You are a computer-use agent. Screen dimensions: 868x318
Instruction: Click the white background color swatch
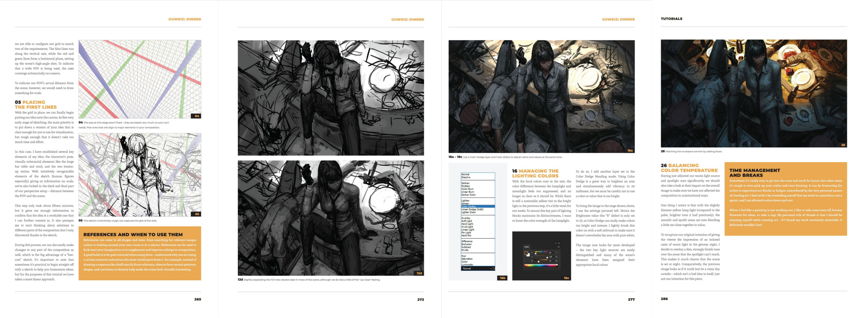click(529, 256)
